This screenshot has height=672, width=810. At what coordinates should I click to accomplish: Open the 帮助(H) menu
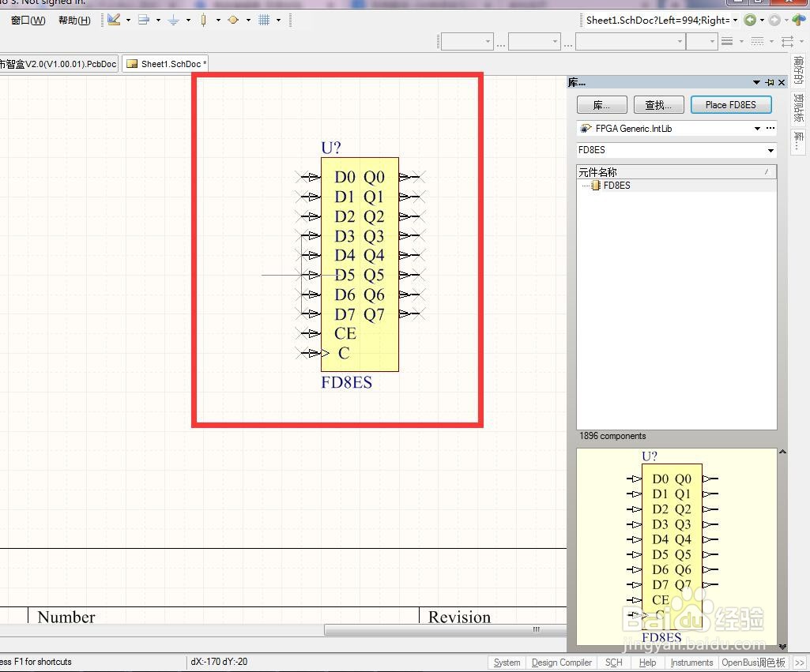tap(74, 20)
